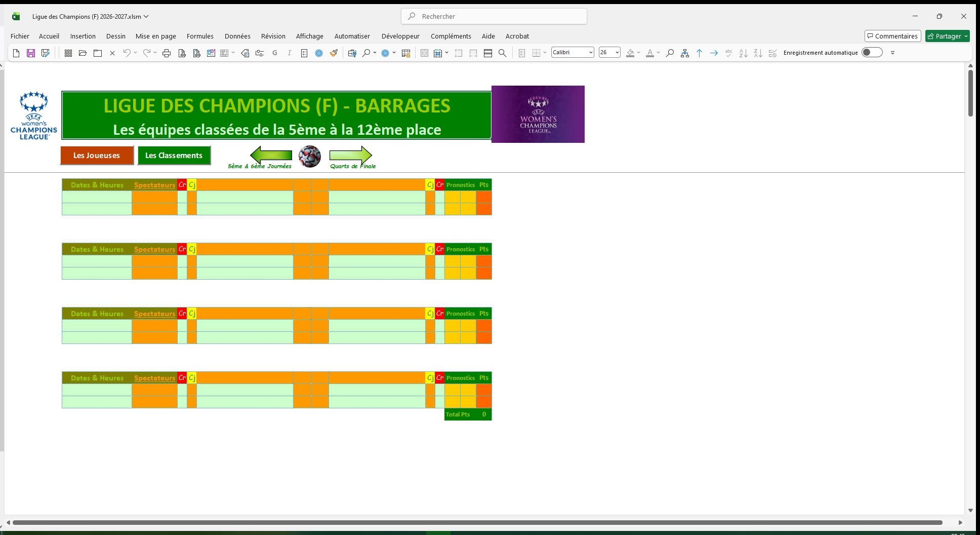Click the Les Joueuses button
Screen dimensions: 980x535
point(97,156)
